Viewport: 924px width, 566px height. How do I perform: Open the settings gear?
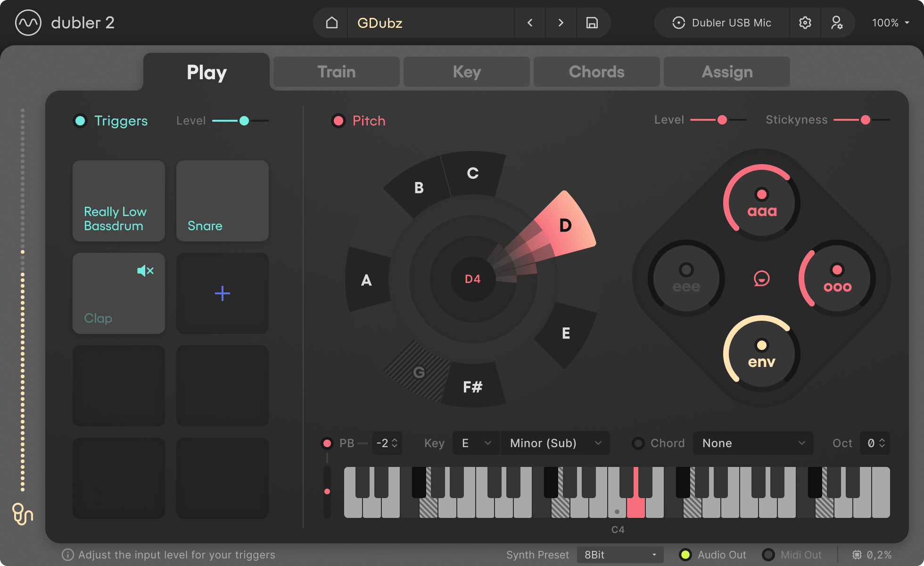coord(805,23)
